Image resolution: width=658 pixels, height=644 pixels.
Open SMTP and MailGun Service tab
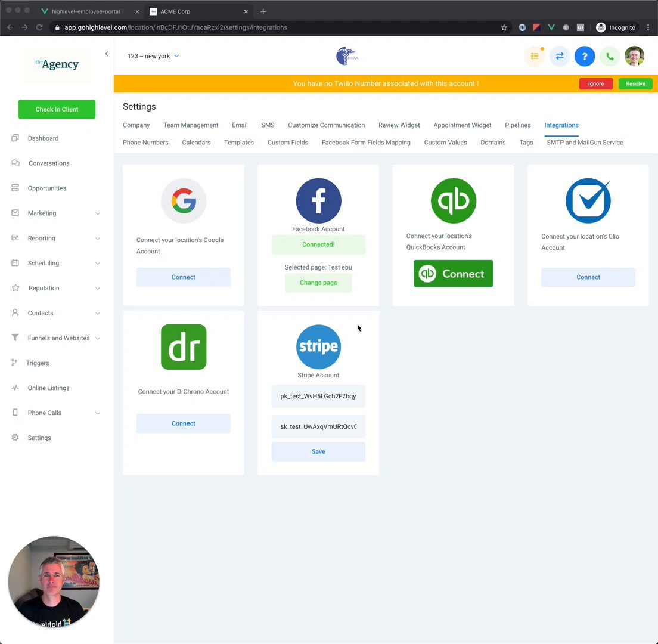tap(585, 143)
